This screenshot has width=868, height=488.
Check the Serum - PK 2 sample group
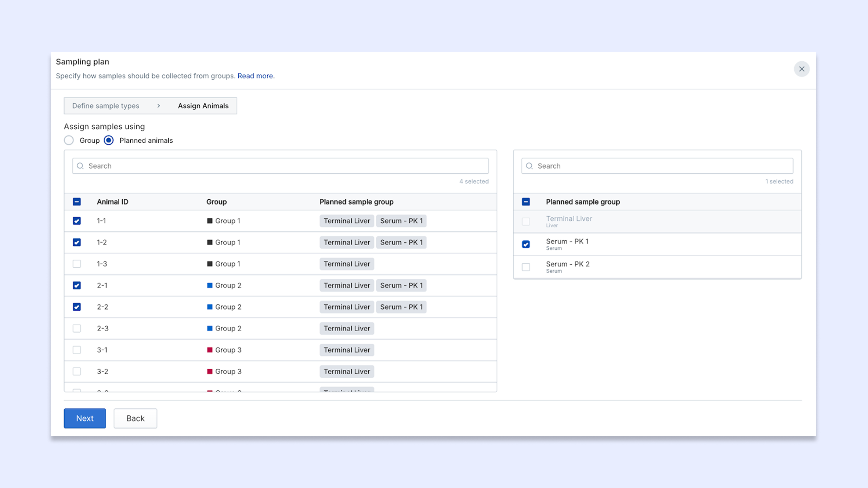tap(526, 267)
